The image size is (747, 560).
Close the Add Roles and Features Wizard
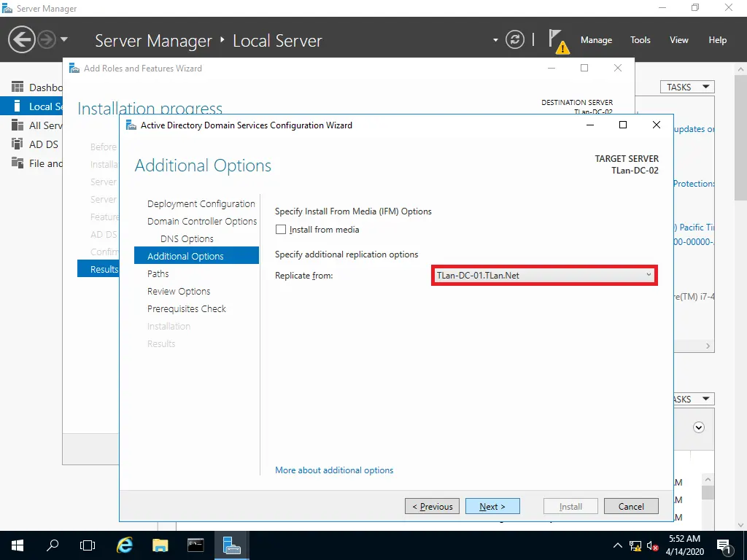tap(618, 68)
